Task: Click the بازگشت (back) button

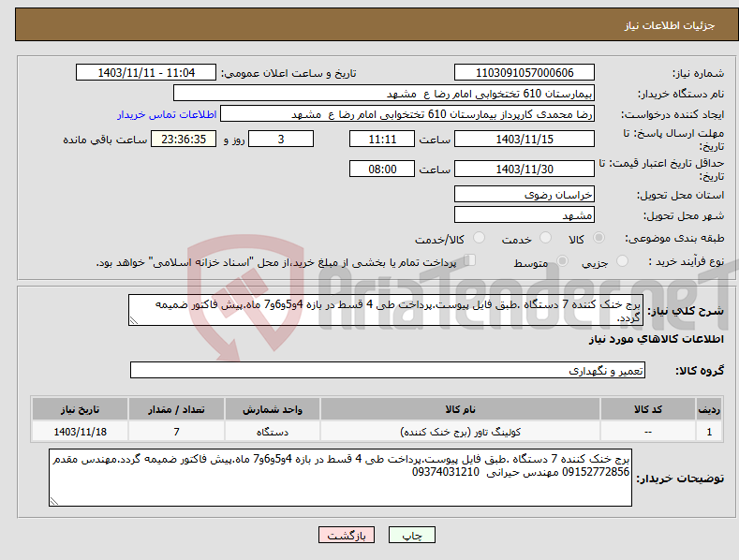Action: tap(347, 535)
